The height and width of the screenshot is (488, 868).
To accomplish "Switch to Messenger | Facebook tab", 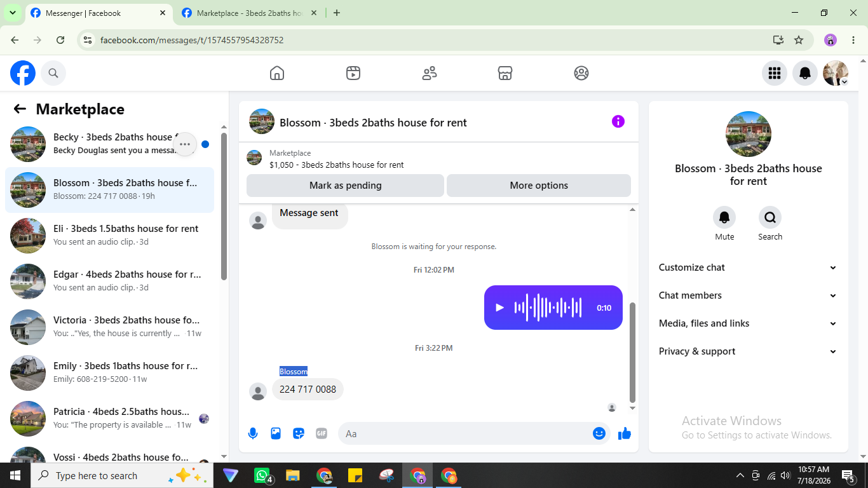I will pyautogui.click(x=98, y=13).
